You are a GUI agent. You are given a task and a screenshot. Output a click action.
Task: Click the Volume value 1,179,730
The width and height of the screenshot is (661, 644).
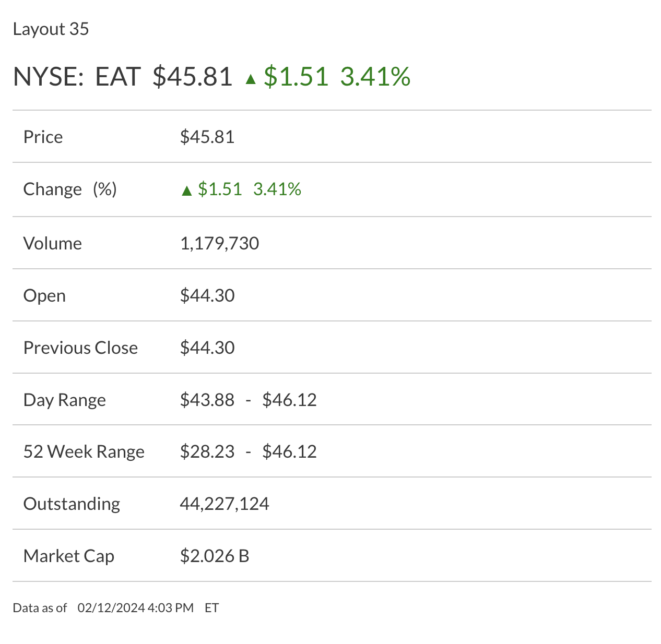pos(219,243)
